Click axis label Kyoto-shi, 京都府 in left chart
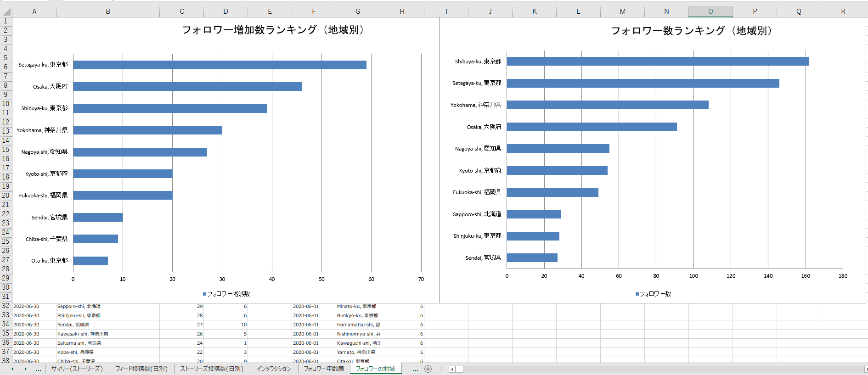 click(x=46, y=174)
